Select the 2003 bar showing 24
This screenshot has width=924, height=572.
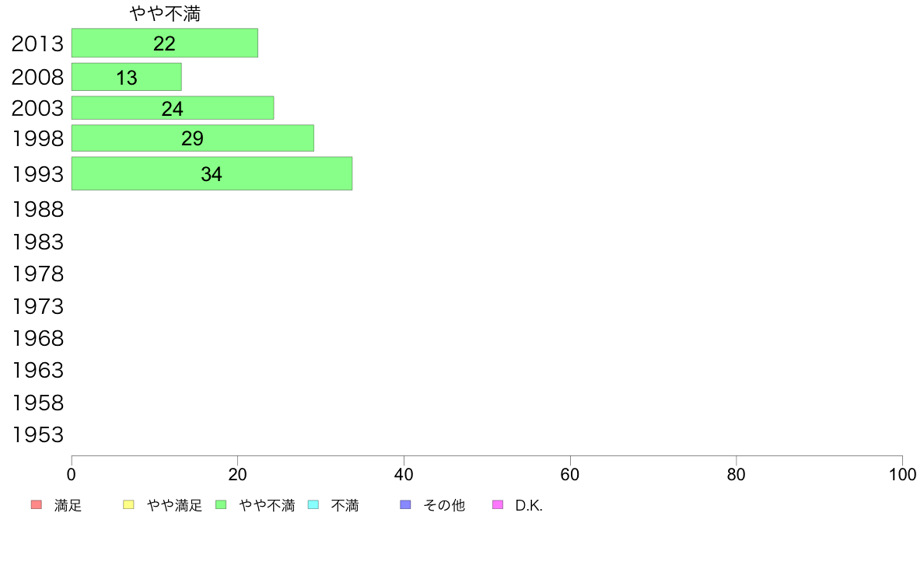pyautogui.click(x=173, y=108)
